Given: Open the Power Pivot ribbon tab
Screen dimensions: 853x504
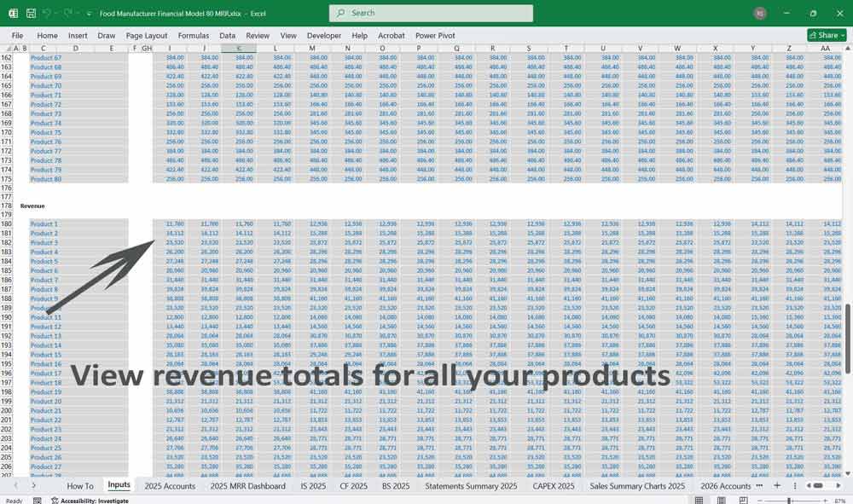Looking at the screenshot, I should [435, 36].
